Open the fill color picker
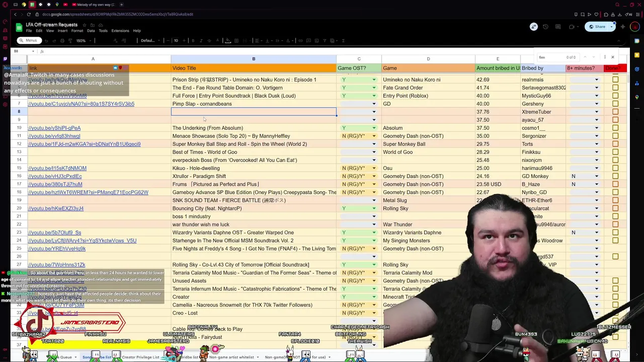Image resolution: width=644 pixels, height=362 pixels. (x=228, y=40)
